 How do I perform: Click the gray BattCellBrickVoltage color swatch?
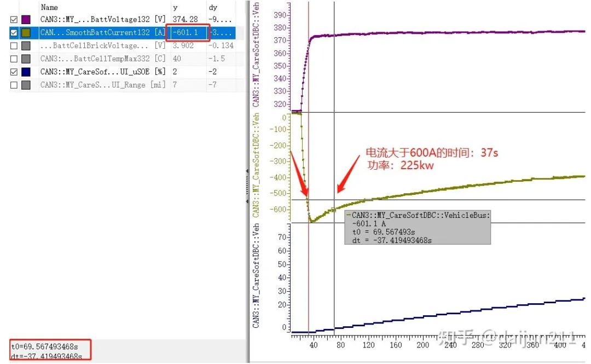point(26,45)
